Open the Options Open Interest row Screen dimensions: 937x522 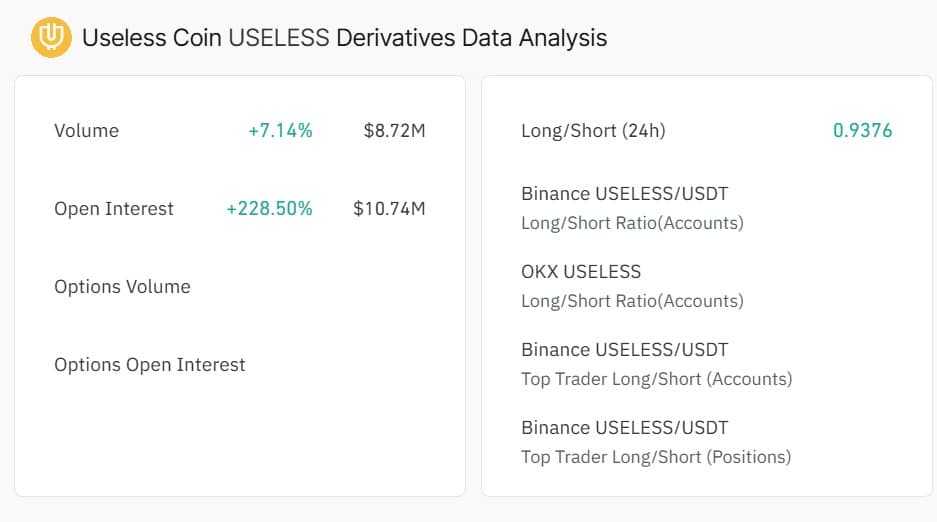(150, 365)
